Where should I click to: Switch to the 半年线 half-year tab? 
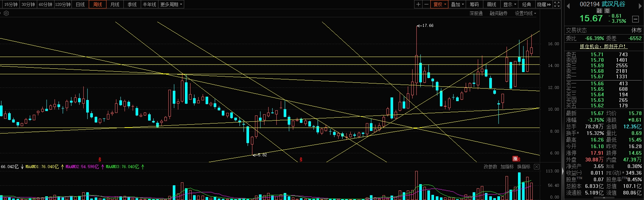[x=150, y=4]
